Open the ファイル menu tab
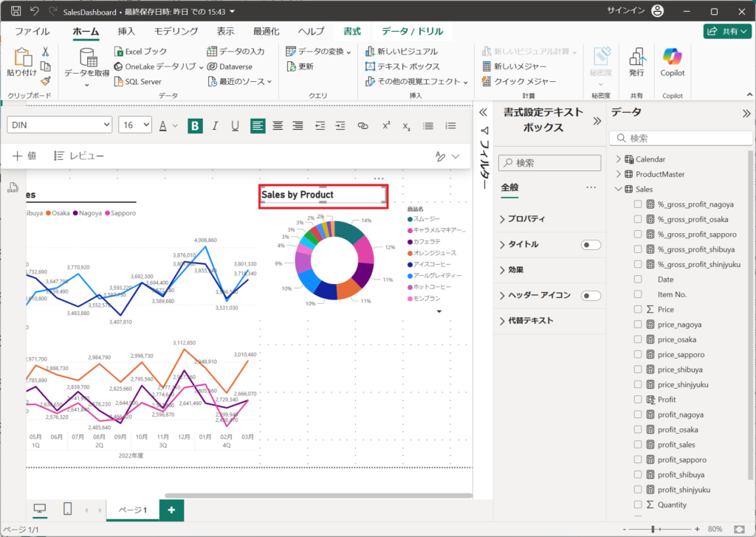The width and height of the screenshot is (756, 537). point(32,31)
